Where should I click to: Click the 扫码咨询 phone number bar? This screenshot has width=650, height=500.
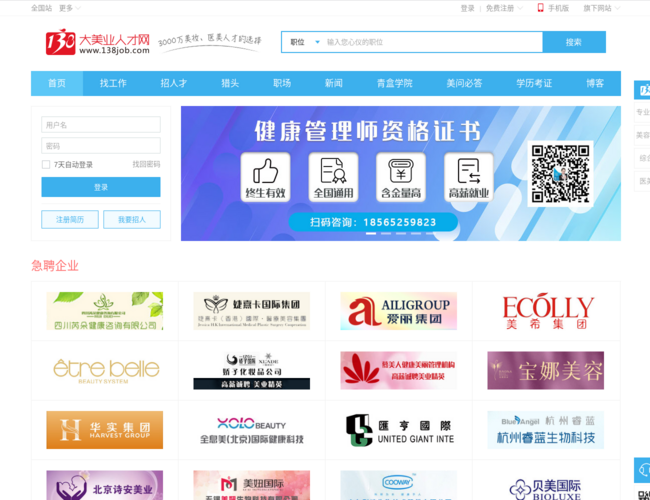coord(373,222)
